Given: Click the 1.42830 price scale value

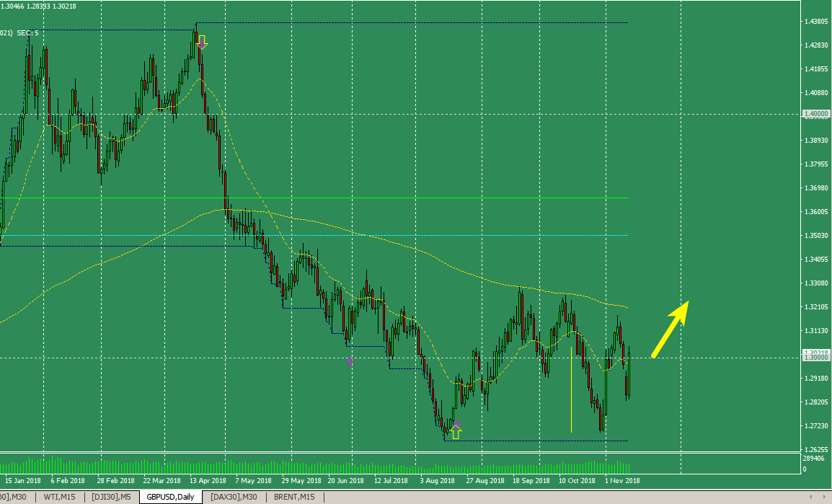Looking at the screenshot, I should 815,45.
